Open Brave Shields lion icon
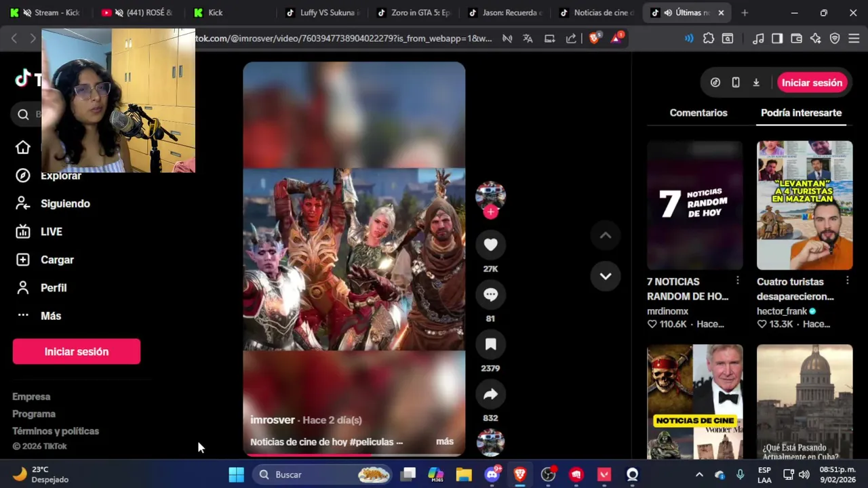Image resolution: width=868 pixels, height=488 pixels. tap(595, 39)
